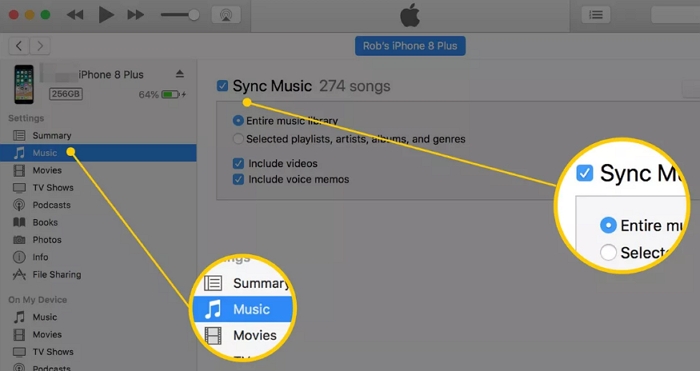700x371 pixels.
Task: Open the AirPlay output menu
Action: click(226, 15)
